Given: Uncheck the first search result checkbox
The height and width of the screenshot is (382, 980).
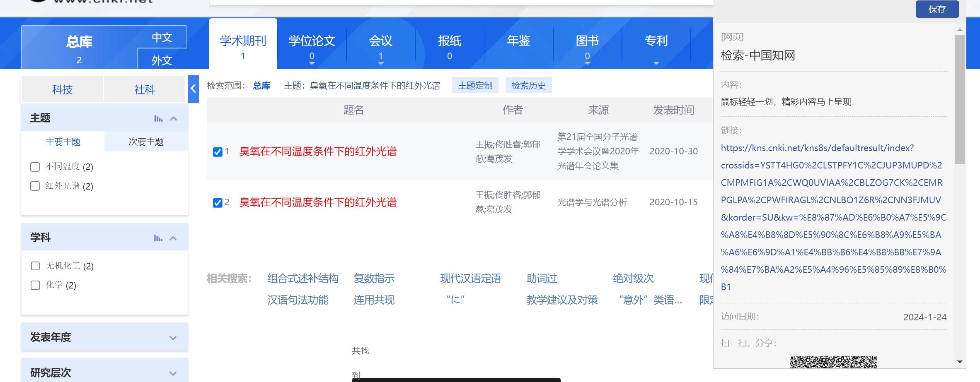Looking at the screenshot, I should click(218, 152).
